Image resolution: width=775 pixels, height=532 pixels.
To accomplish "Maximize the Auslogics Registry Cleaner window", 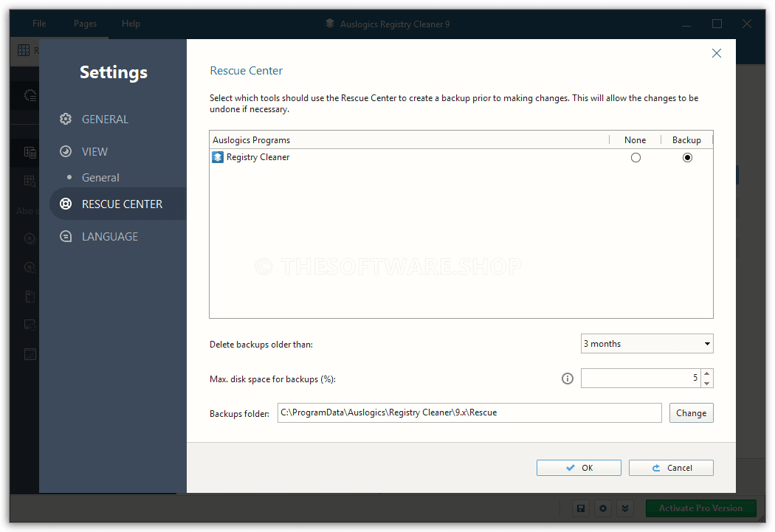I will click(717, 23).
